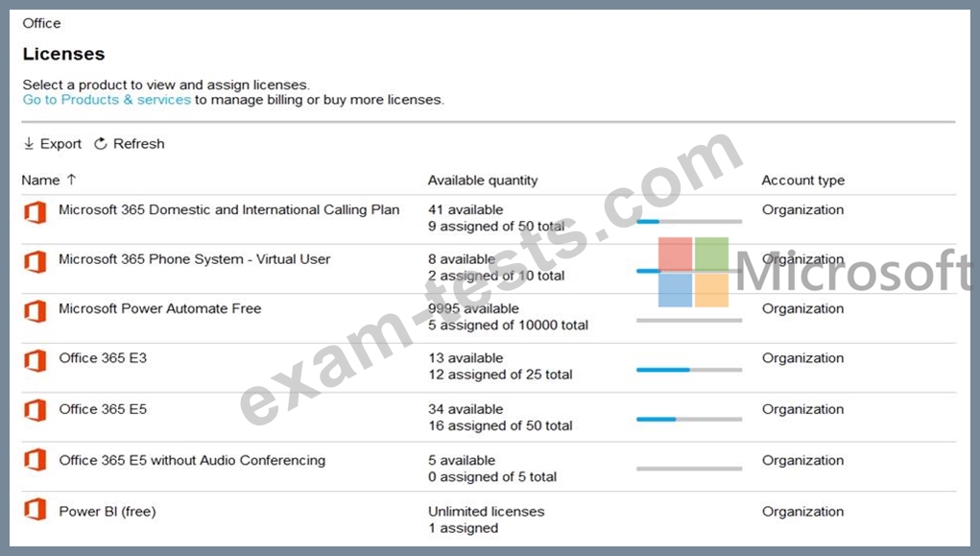
Task: Click Office icon beside Phone System - Virtual User
Action: click(35, 261)
